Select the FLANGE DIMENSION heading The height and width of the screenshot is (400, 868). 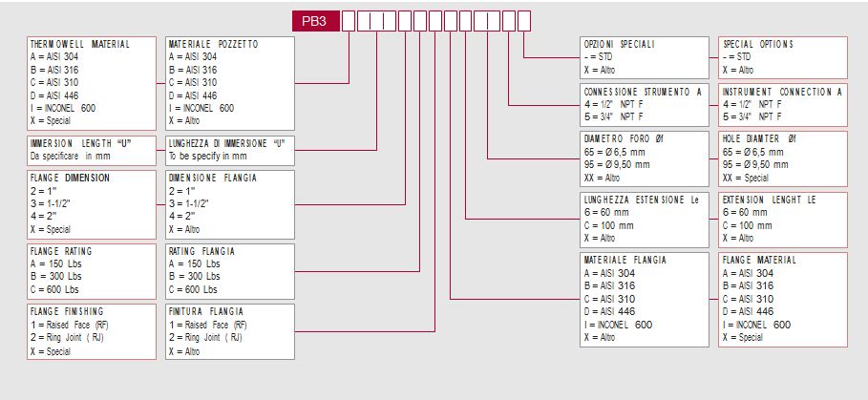pyautogui.click(x=70, y=178)
